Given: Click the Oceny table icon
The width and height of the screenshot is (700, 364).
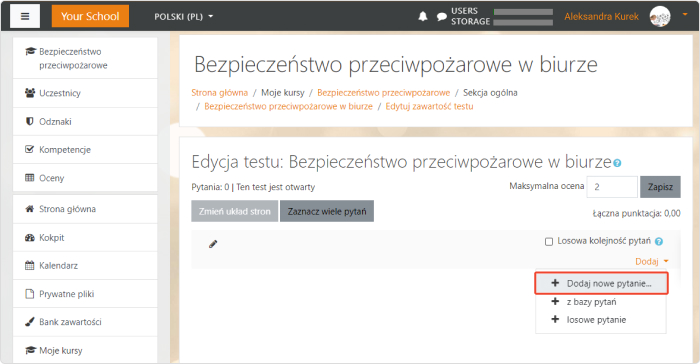Looking at the screenshot, I should pyautogui.click(x=29, y=178).
